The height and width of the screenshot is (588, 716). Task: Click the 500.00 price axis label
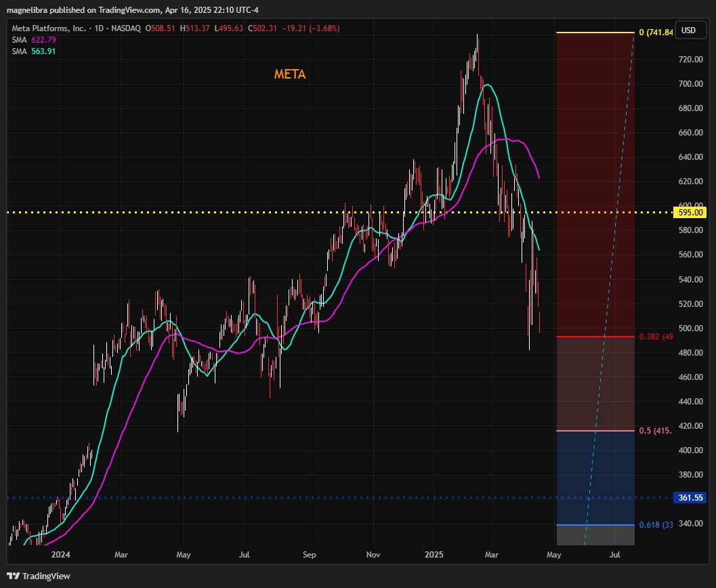[690, 329]
